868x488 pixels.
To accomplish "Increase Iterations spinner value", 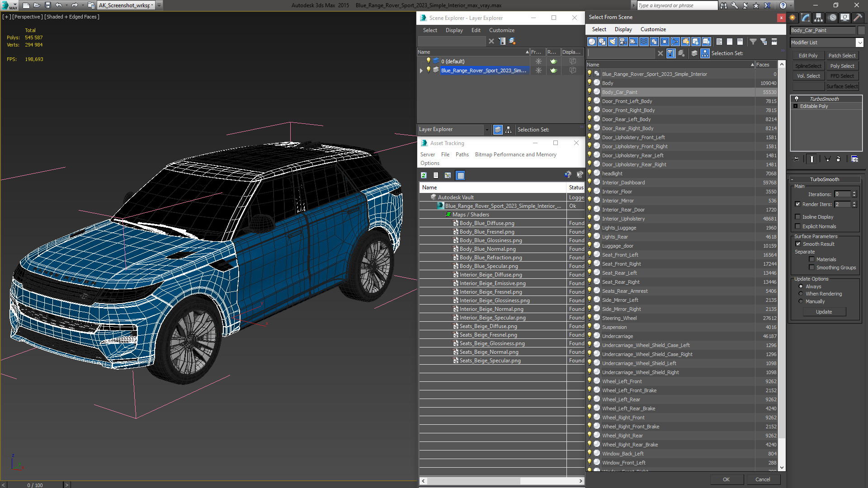I will coord(854,192).
